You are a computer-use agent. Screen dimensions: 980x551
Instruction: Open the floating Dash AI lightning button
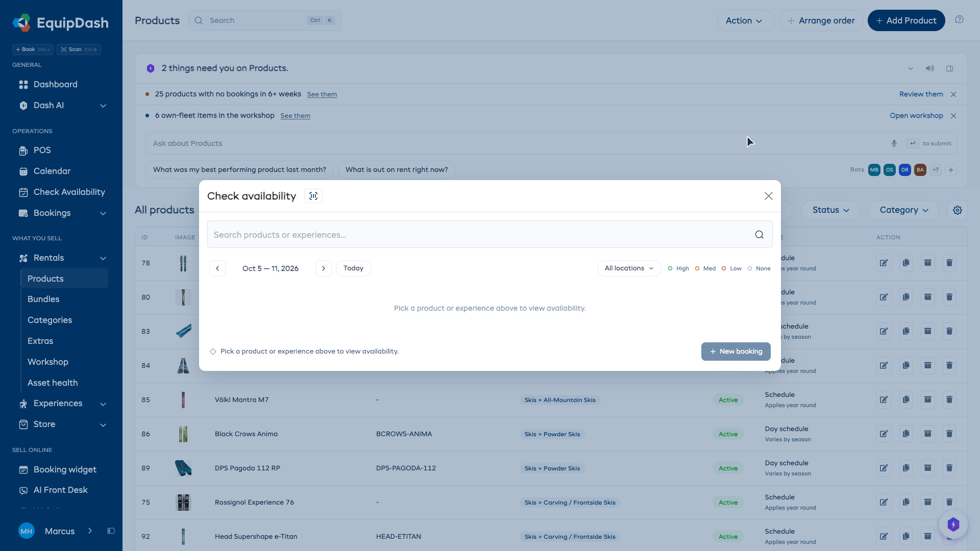pos(953,524)
